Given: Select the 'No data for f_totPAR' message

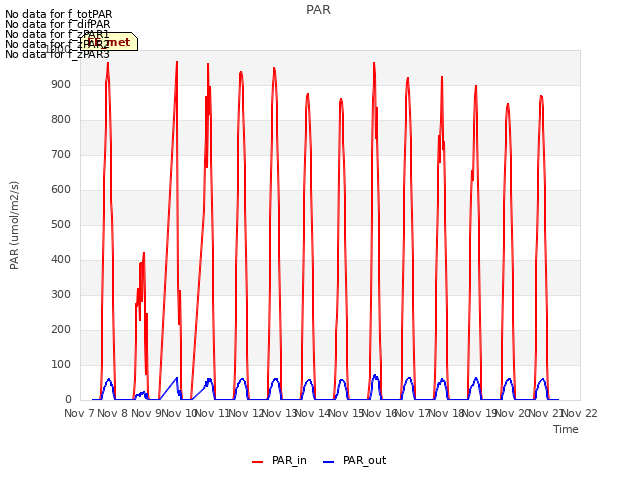Looking at the screenshot, I should [x=59, y=14].
